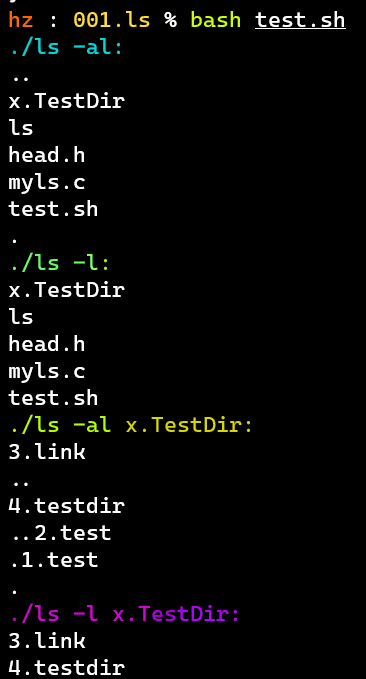Click myls.c under the green ./ls -l header

(x=47, y=371)
